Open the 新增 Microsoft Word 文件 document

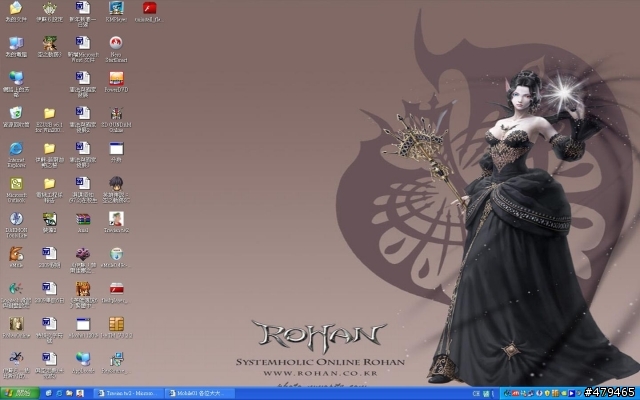pyautogui.click(x=83, y=43)
